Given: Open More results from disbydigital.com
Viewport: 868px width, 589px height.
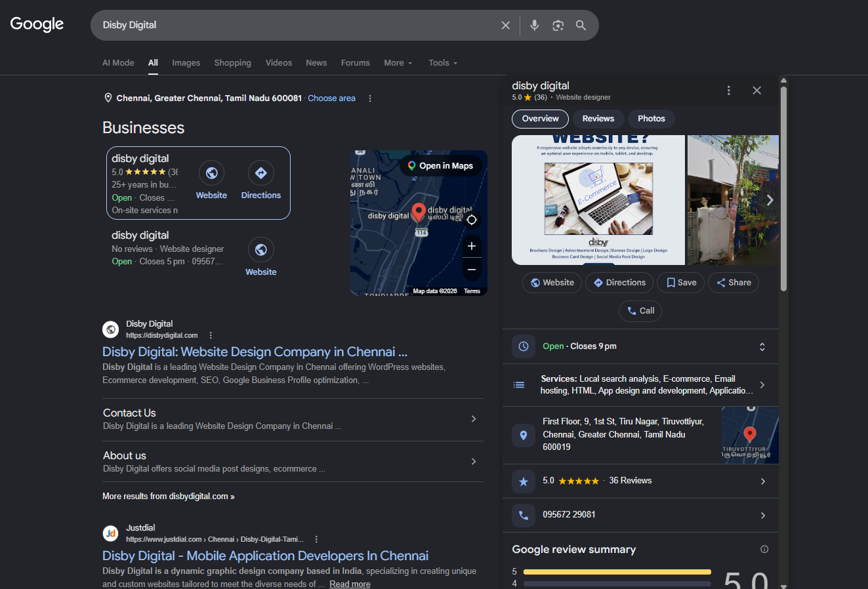Looking at the screenshot, I should click(x=169, y=497).
